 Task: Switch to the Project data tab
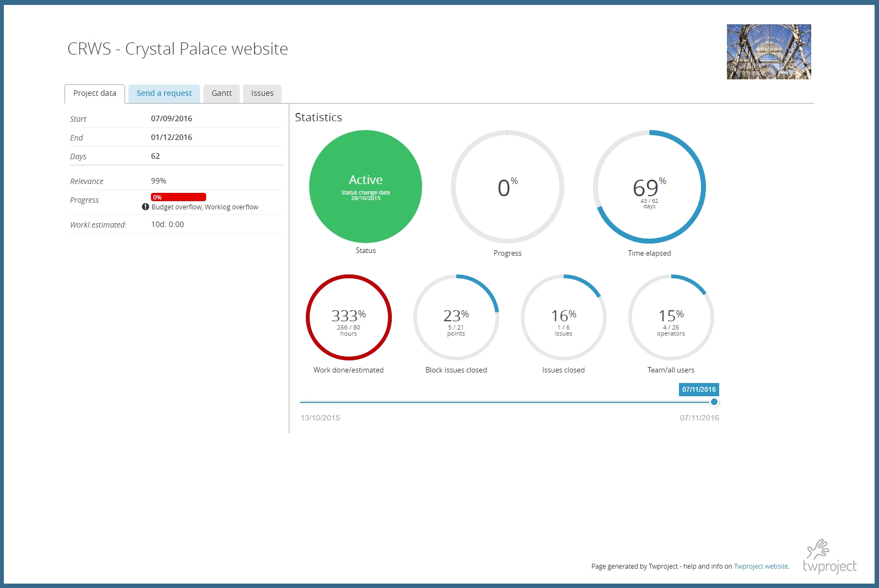click(95, 94)
